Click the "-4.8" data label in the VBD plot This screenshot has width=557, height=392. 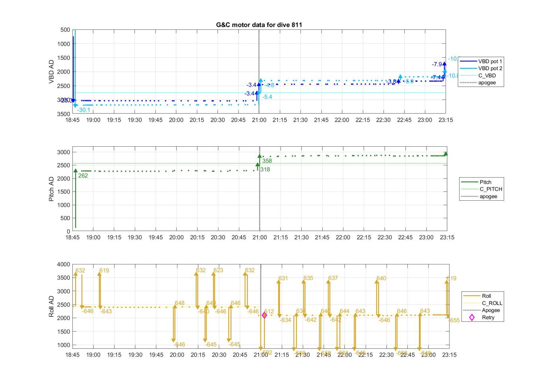tap(269, 85)
